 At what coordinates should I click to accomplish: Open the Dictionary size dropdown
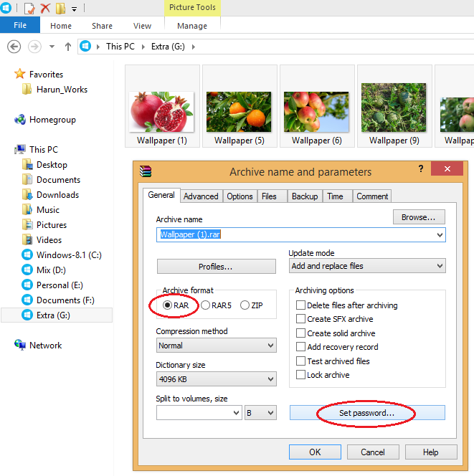270,379
